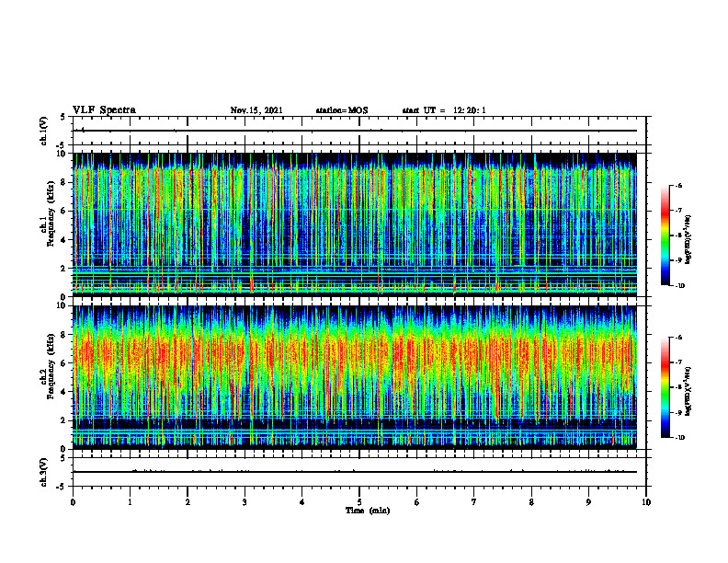Click the 'start UT = 12:20: 1' label
This screenshot has height=563, width=728.
click(444, 110)
